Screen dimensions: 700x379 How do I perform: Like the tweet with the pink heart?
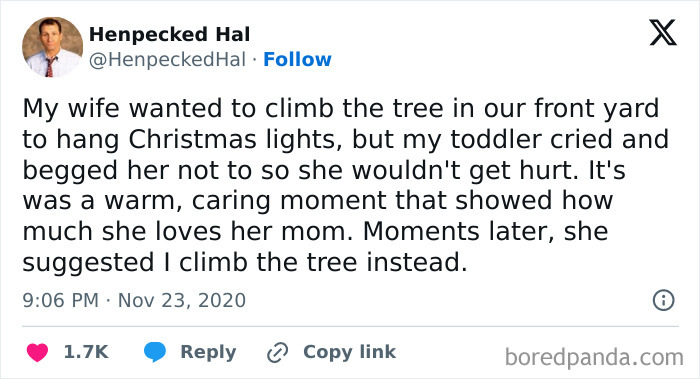click(x=37, y=352)
